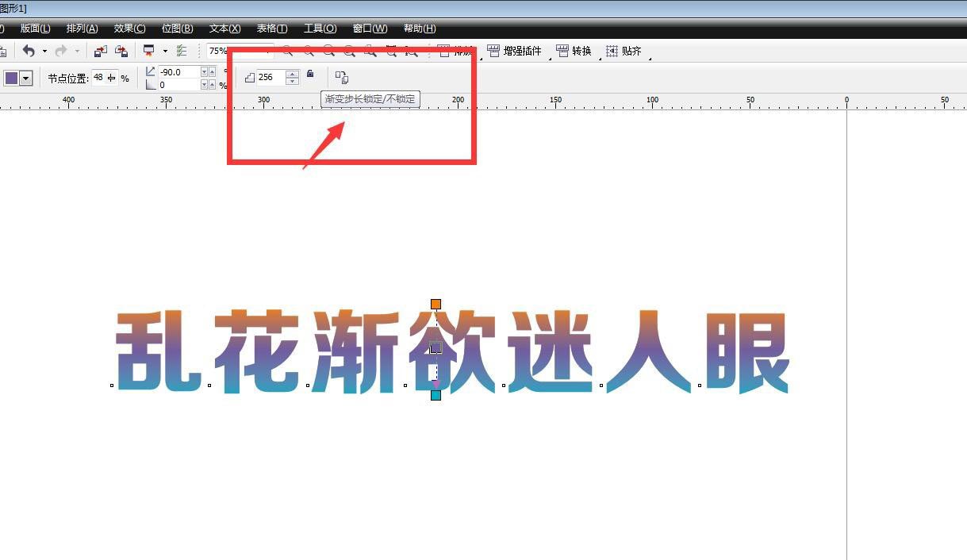The image size is (967, 560).
Task: Open the 帮助 menu item
Action: (419, 28)
